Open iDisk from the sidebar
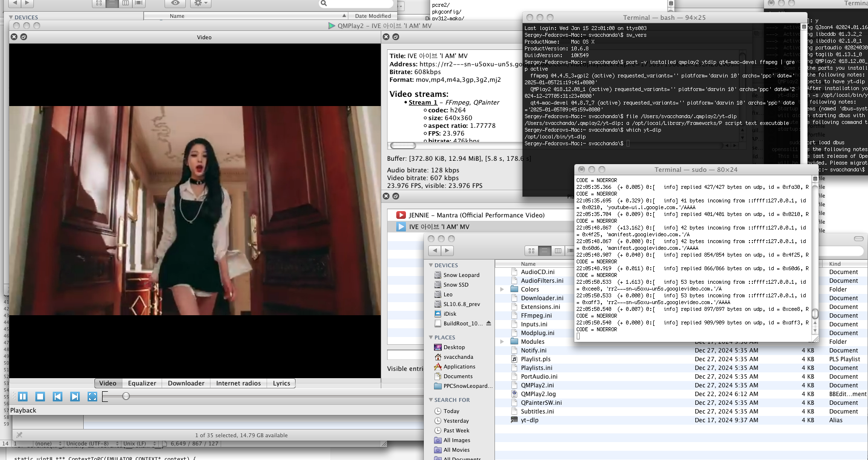 click(450, 314)
